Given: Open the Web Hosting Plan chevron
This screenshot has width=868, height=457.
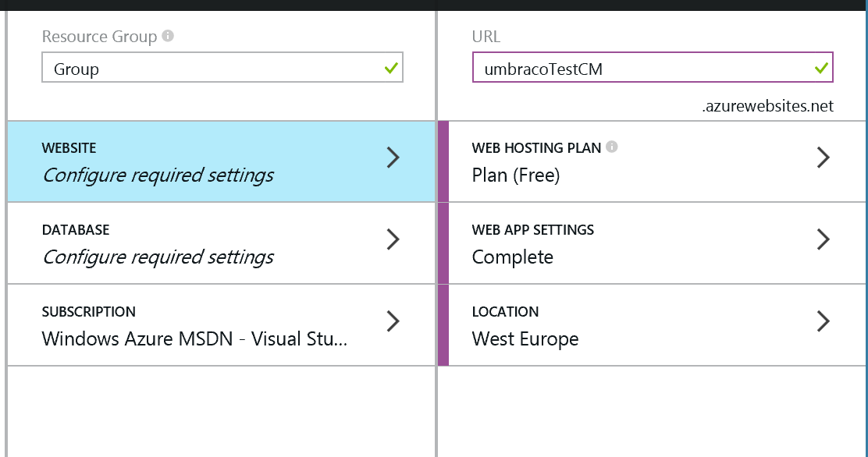Looking at the screenshot, I should (x=824, y=158).
